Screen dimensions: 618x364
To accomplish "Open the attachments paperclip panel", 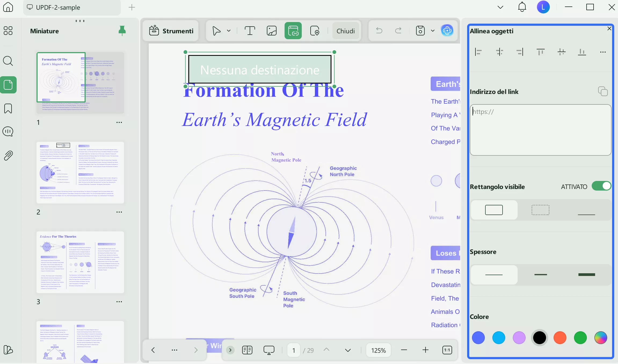I will click(8, 155).
